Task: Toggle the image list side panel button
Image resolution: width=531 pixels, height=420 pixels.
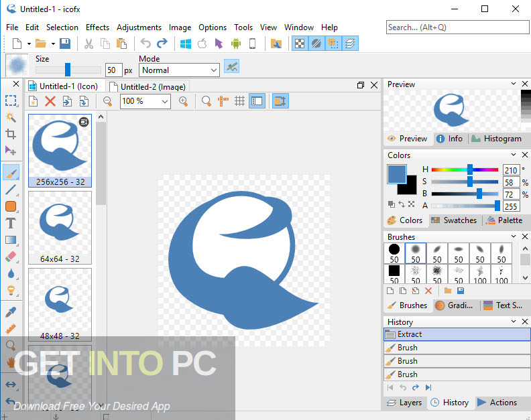Action: [257, 101]
